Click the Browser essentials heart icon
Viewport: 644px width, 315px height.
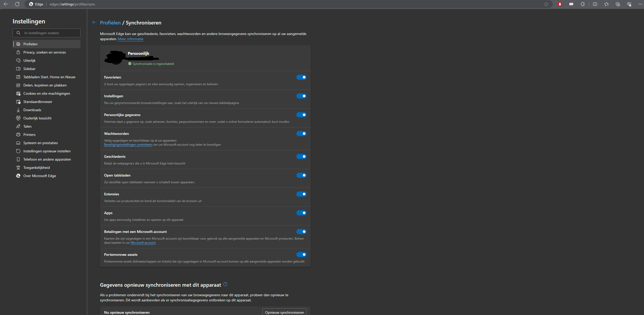[629, 4]
